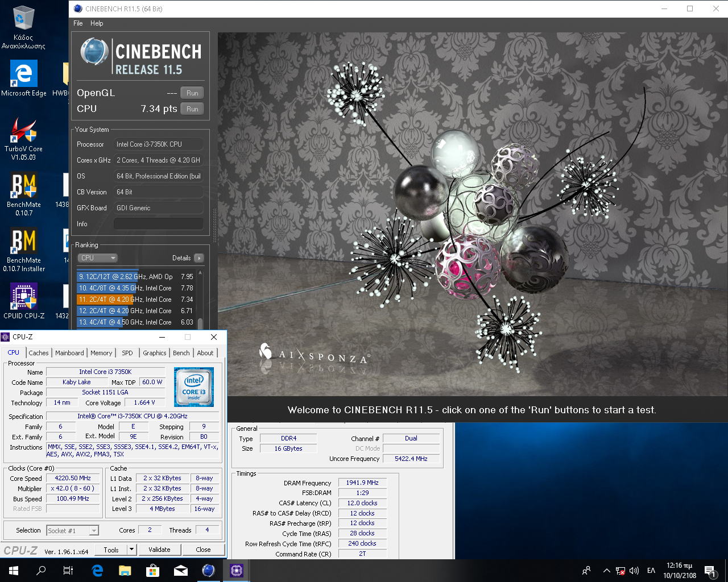The width and height of the screenshot is (728, 582).
Task: Run the OpenGL benchmark
Action: coord(192,93)
